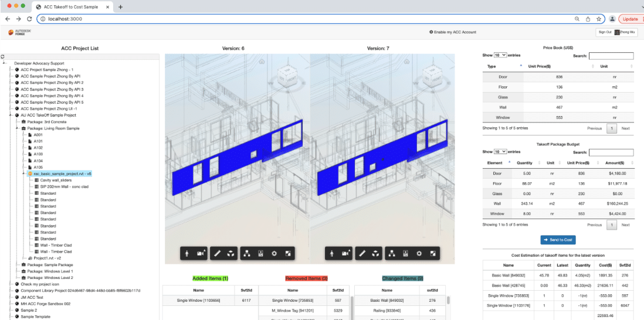644x320 pixels.
Task: Open Camera interactions in Version 6 viewer
Action: [x=202, y=254]
